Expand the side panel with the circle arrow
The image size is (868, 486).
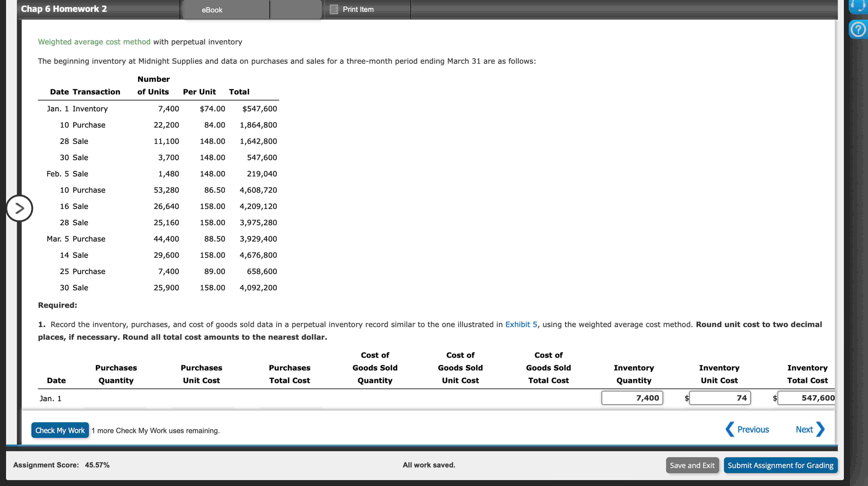[x=20, y=209]
